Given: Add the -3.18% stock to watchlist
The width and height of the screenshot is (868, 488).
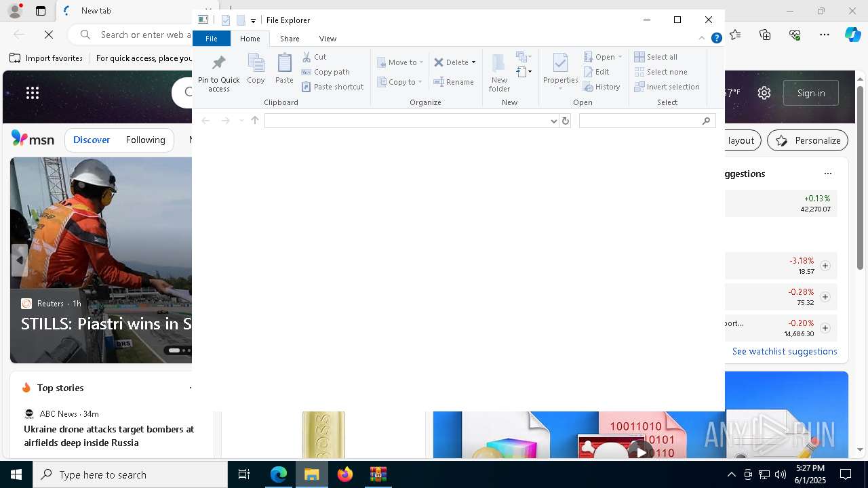Looking at the screenshot, I should click(x=825, y=266).
